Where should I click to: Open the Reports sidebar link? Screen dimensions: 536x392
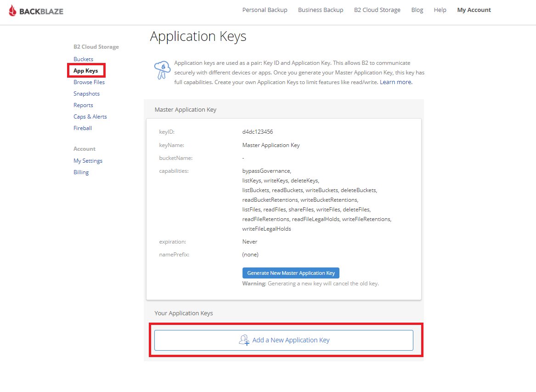(83, 105)
